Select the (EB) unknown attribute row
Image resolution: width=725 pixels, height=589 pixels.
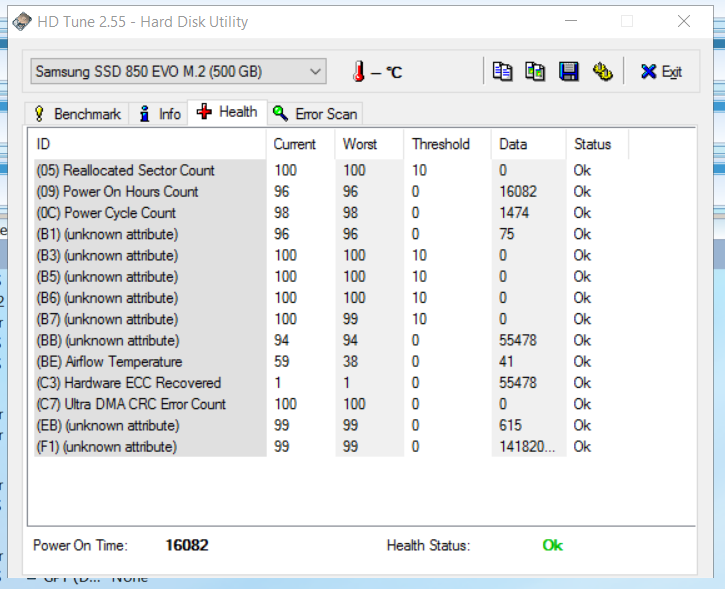point(331,425)
